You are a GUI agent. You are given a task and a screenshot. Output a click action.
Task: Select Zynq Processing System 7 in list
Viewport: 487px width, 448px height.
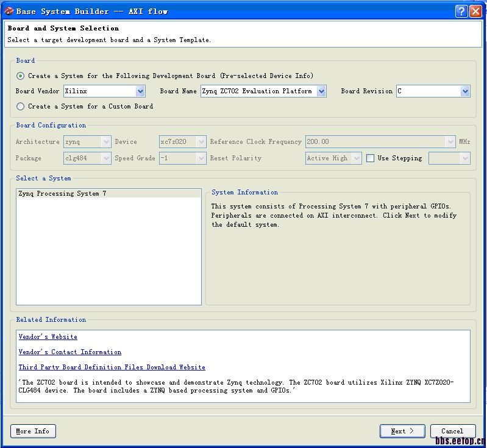click(x=108, y=194)
